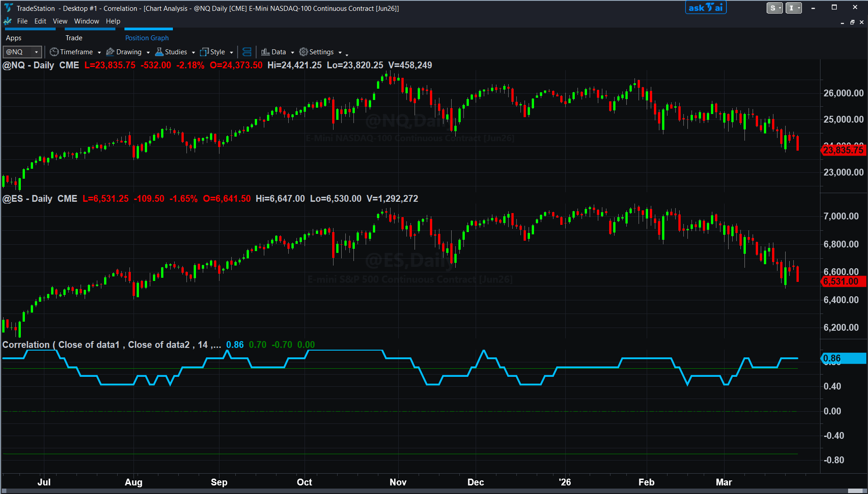Click the horizontal scrollbar below the chart
The width and height of the screenshot is (868, 494).
pos(434,491)
